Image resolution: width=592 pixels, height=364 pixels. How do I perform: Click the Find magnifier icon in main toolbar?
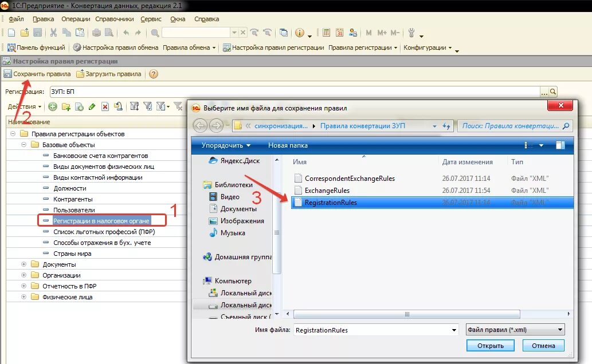click(x=155, y=33)
